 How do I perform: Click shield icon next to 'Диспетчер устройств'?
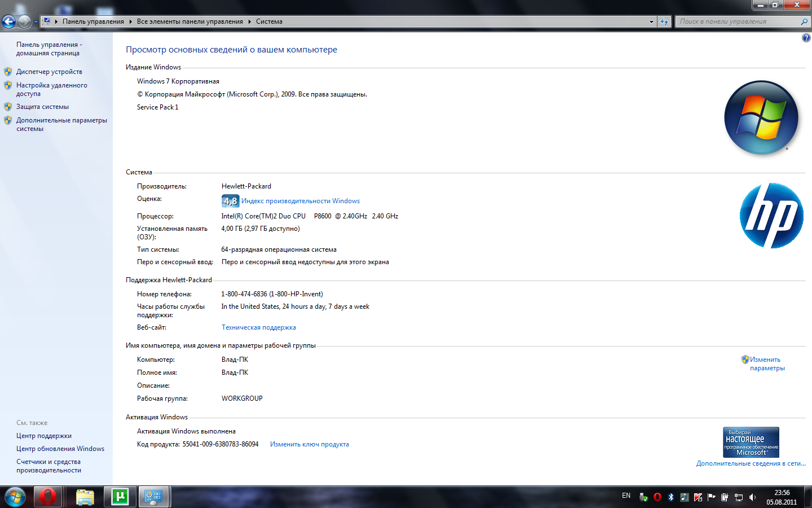tap(8, 72)
